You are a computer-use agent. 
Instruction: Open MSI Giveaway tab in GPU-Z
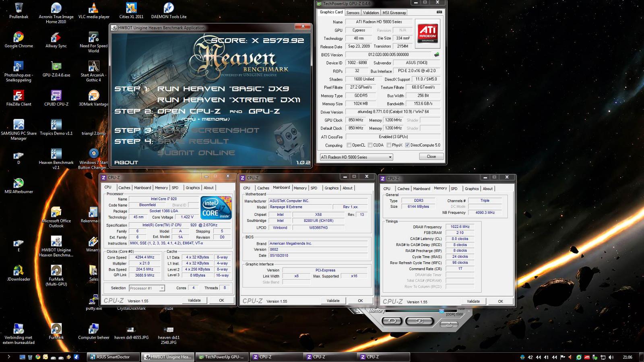pos(394,12)
